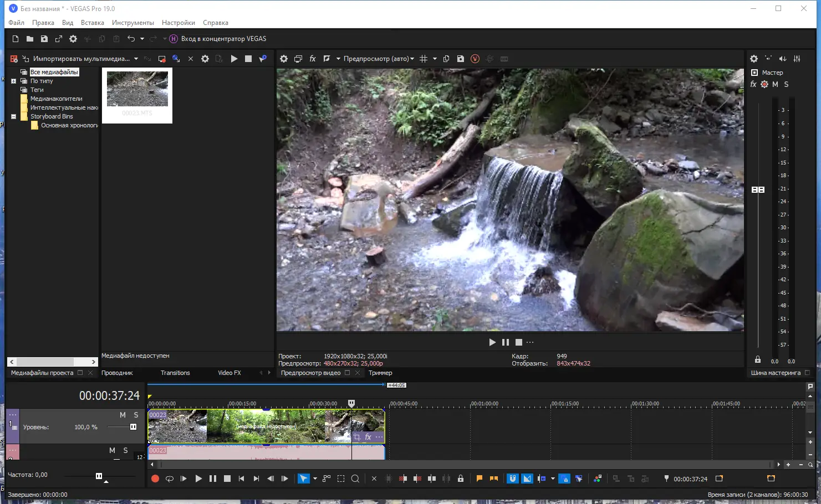Open the Инструменты menu
Screen dimensions: 821x504
click(132, 23)
